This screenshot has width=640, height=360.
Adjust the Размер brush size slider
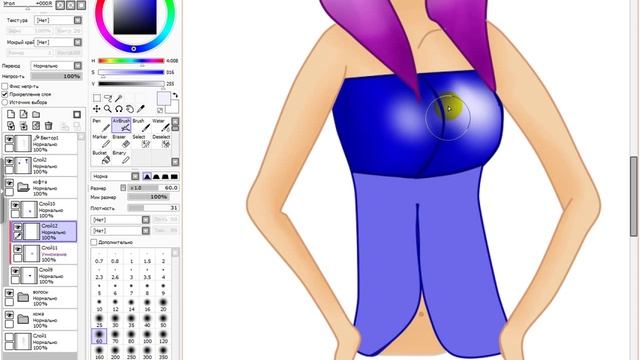click(153, 188)
